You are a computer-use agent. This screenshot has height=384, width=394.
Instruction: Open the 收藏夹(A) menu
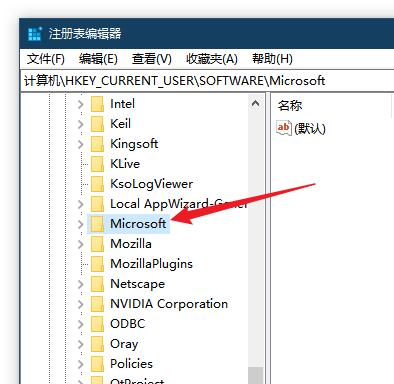click(212, 59)
